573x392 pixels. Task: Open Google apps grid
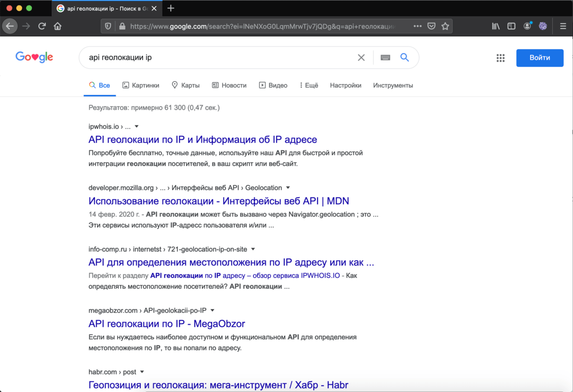(x=501, y=58)
